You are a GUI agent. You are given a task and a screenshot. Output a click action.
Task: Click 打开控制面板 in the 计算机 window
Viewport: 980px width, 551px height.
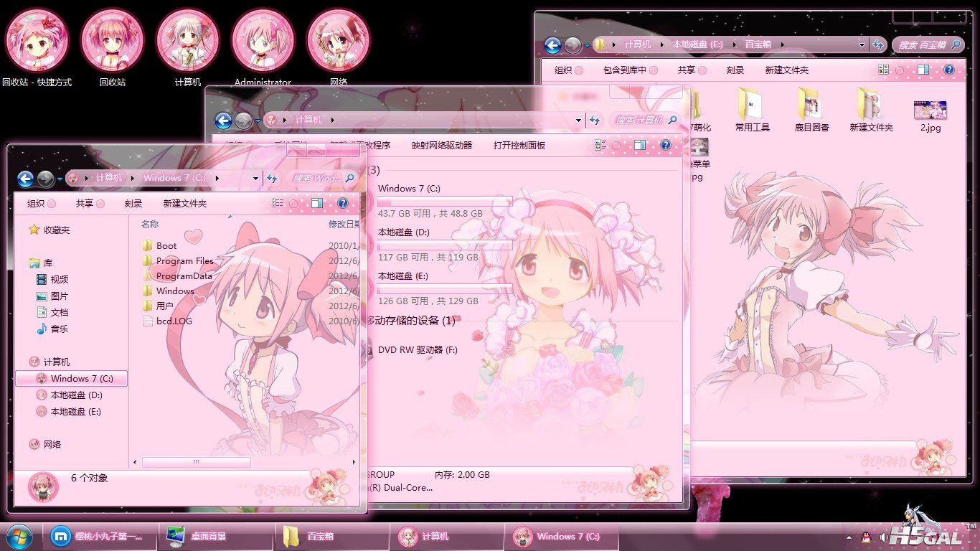(x=519, y=146)
